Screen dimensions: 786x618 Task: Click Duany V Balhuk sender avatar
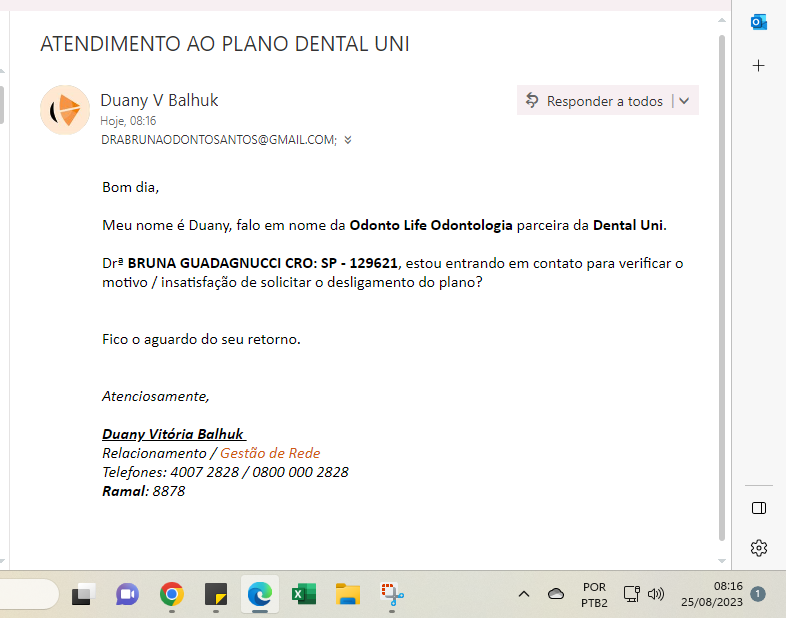[65, 110]
